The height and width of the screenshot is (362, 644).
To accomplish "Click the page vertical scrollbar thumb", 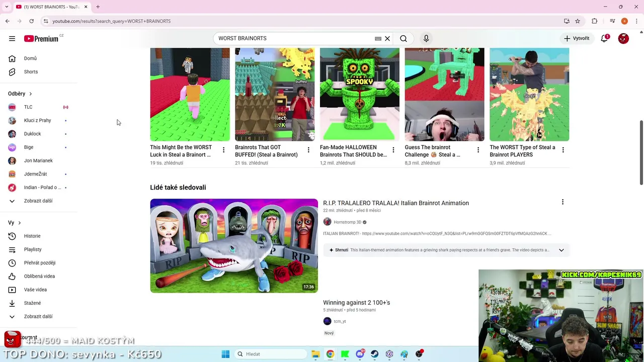I will coord(641,152).
